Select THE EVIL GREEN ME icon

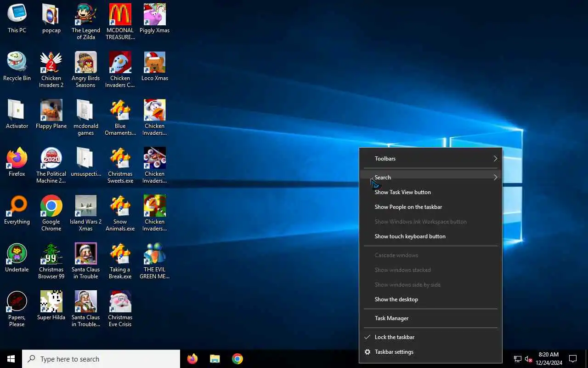tap(155, 261)
